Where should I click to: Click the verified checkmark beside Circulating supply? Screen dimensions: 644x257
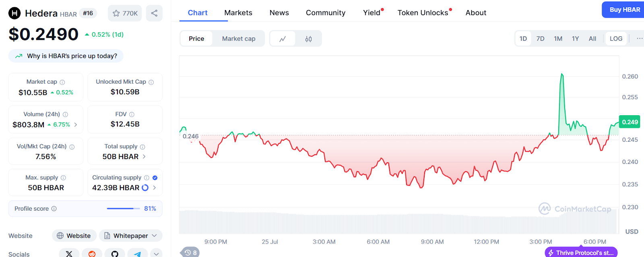[x=155, y=178]
